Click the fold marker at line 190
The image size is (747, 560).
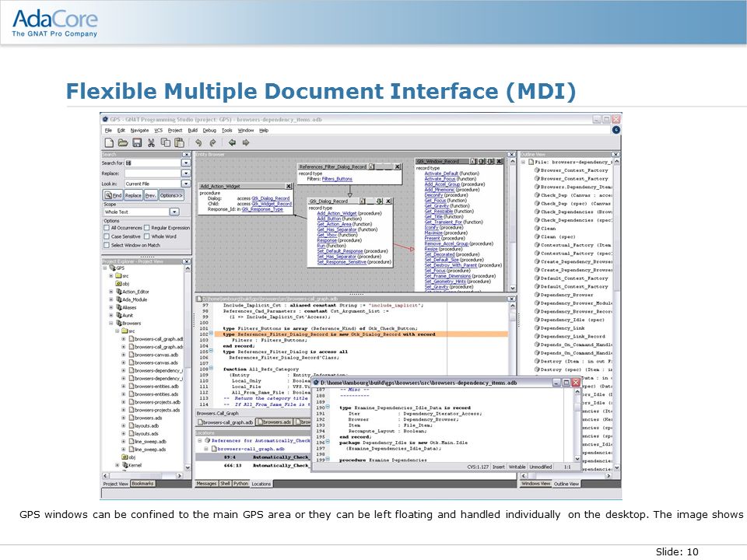pos(328,408)
